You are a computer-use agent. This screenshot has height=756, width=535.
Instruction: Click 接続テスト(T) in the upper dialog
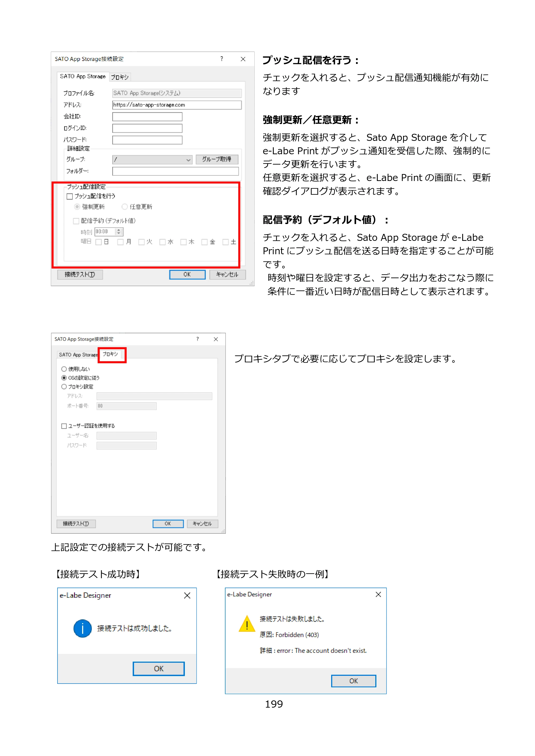click(80, 275)
